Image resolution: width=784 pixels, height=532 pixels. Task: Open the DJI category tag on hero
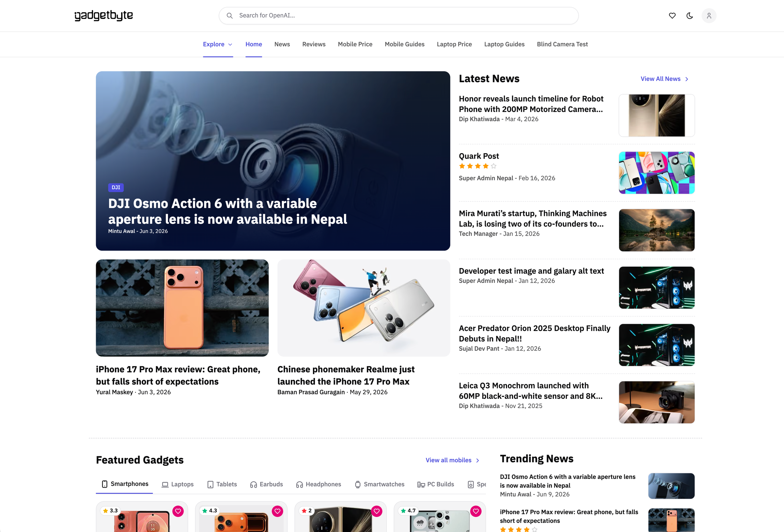click(x=116, y=187)
